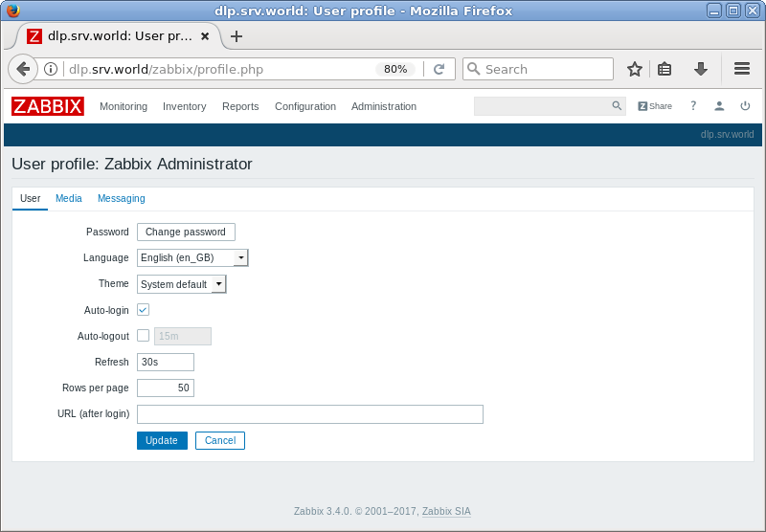Image resolution: width=766 pixels, height=532 pixels.
Task: Click the User profile heading text
Action: (x=132, y=164)
